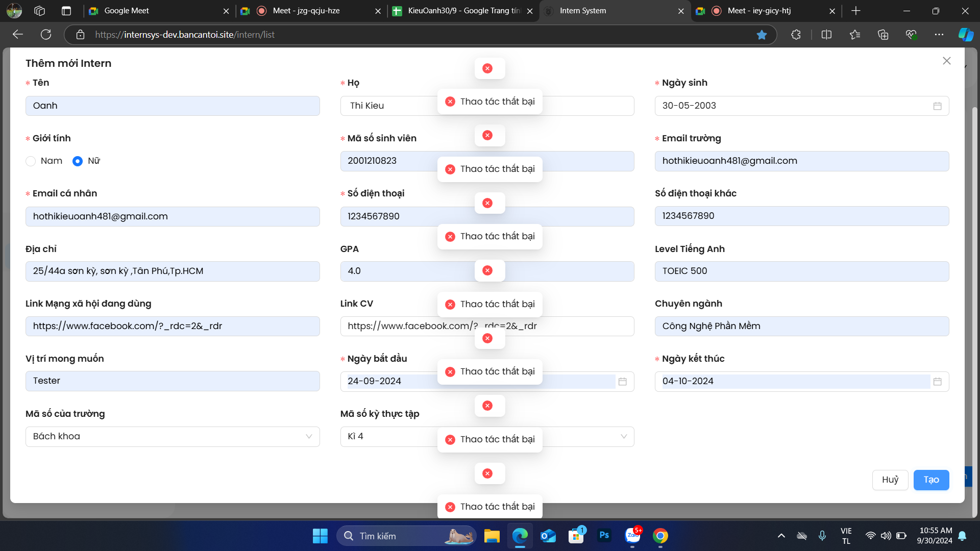Click calendar icon in Ngày kết thúc field
Viewport: 980px width, 551px height.
pyautogui.click(x=937, y=382)
